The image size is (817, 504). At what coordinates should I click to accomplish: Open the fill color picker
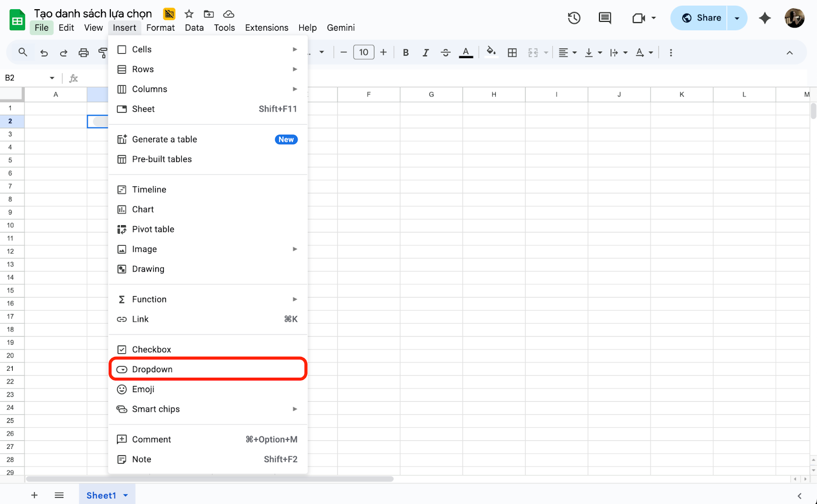tap(491, 52)
